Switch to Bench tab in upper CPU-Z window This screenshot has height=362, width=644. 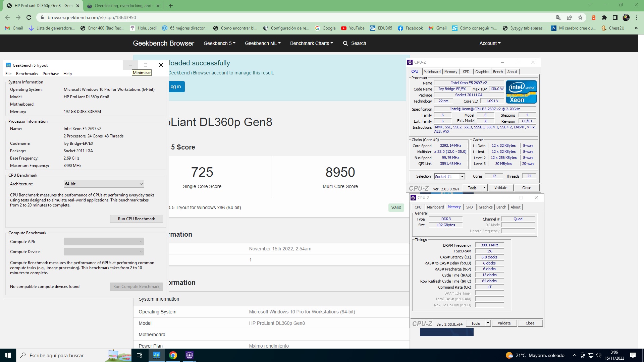tap(498, 72)
